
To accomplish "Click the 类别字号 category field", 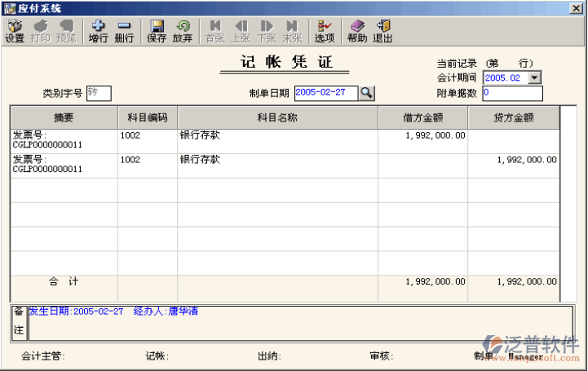I will 98,93.
